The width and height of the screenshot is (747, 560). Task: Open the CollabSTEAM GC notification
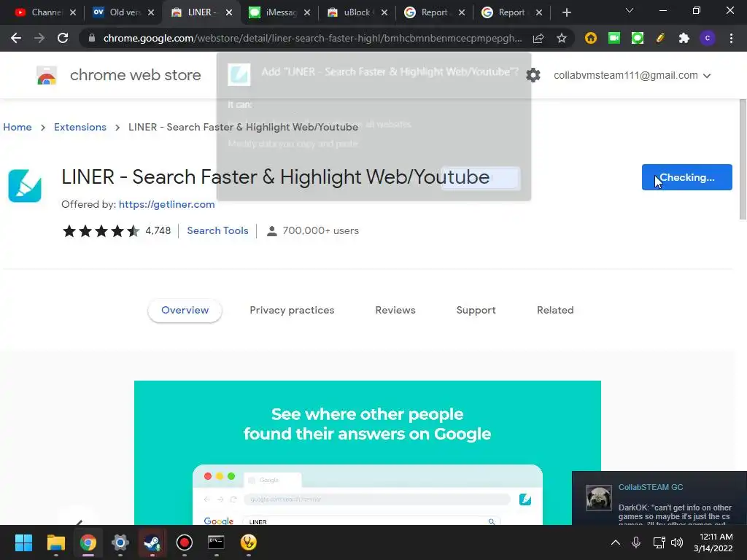point(659,498)
